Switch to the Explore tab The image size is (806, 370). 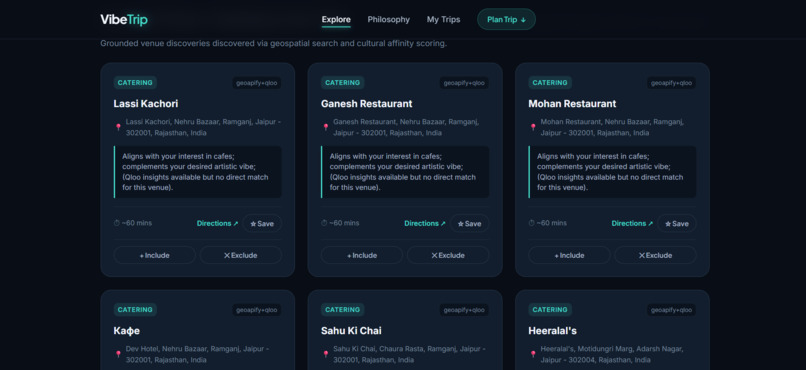point(336,20)
